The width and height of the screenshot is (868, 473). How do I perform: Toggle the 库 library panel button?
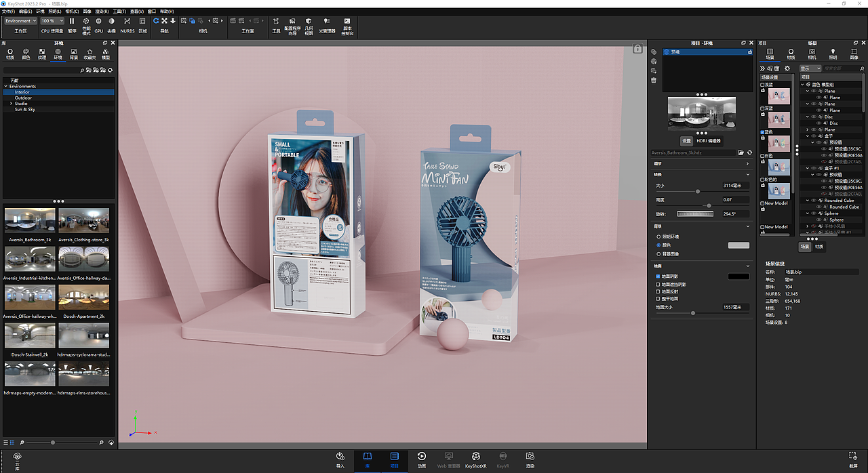(x=368, y=460)
